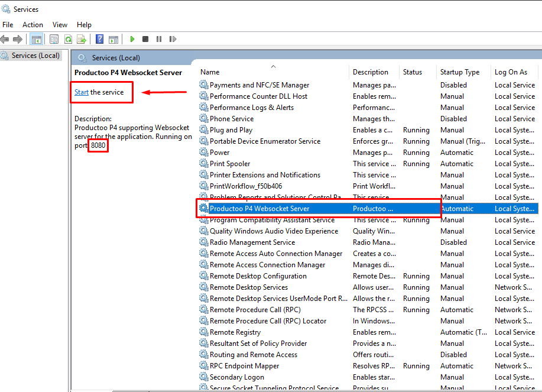Open Help with the question mark icon

coord(99,39)
